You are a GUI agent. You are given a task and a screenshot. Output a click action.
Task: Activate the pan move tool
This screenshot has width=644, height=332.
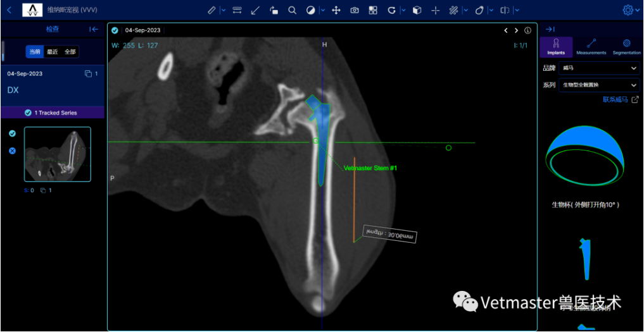336,10
